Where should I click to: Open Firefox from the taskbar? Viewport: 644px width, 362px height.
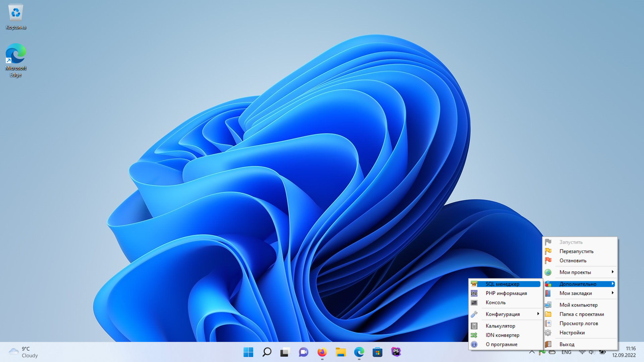(322, 352)
